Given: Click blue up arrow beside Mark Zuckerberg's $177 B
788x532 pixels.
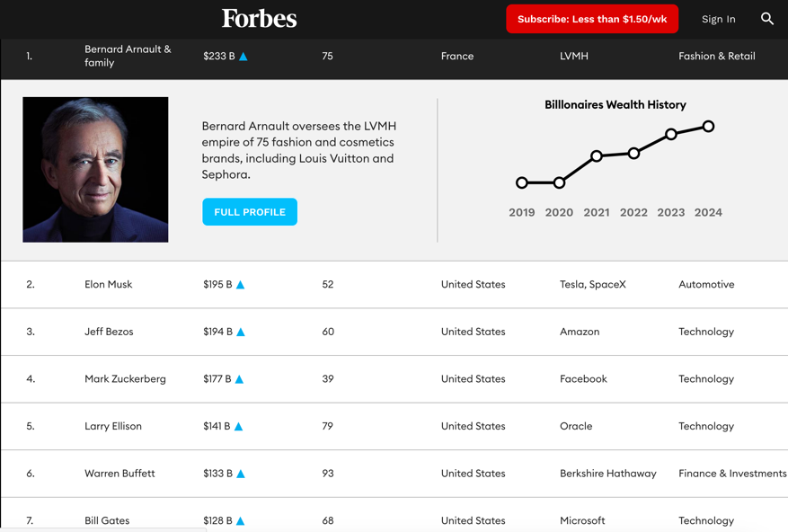Looking at the screenshot, I should pyautogui.click(x=239, y=379).
